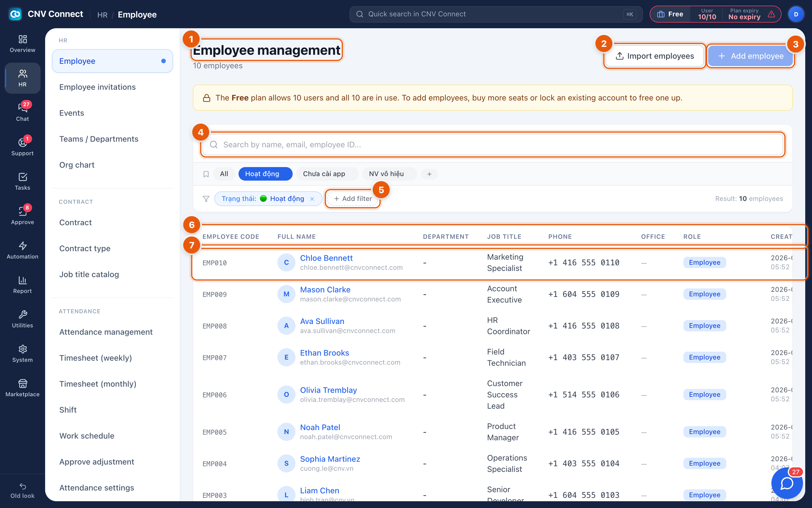Add a new saved view tab with plus
Screen dimensions: 812x508
tap(429, 174)
